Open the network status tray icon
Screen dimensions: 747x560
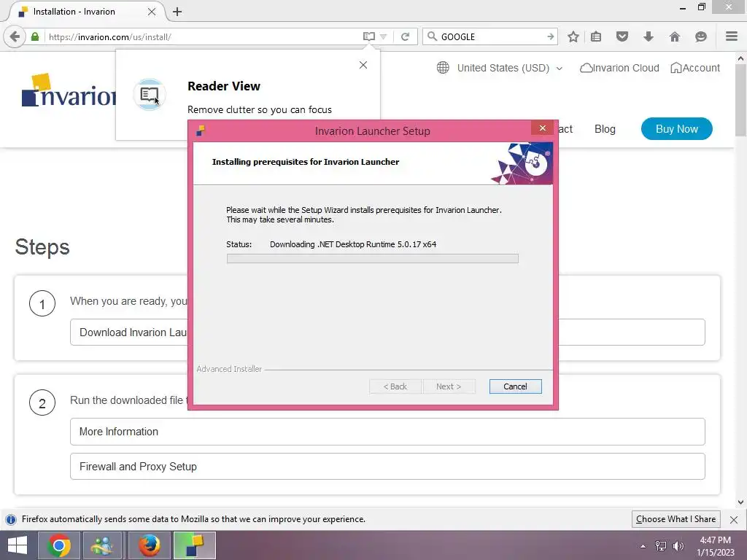(661, 546)
